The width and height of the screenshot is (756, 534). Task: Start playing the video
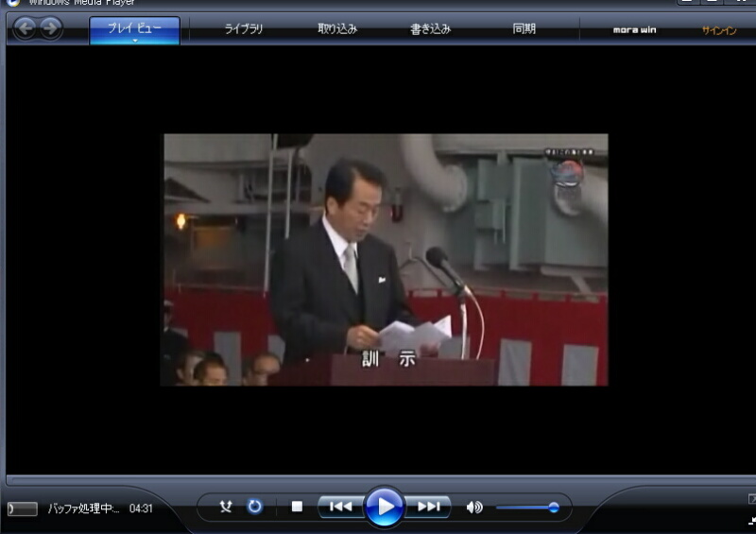coord(385,507)
